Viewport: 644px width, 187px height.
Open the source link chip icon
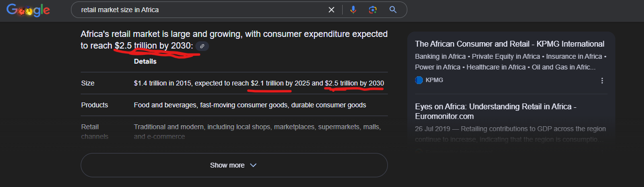(x=203, y=46)
